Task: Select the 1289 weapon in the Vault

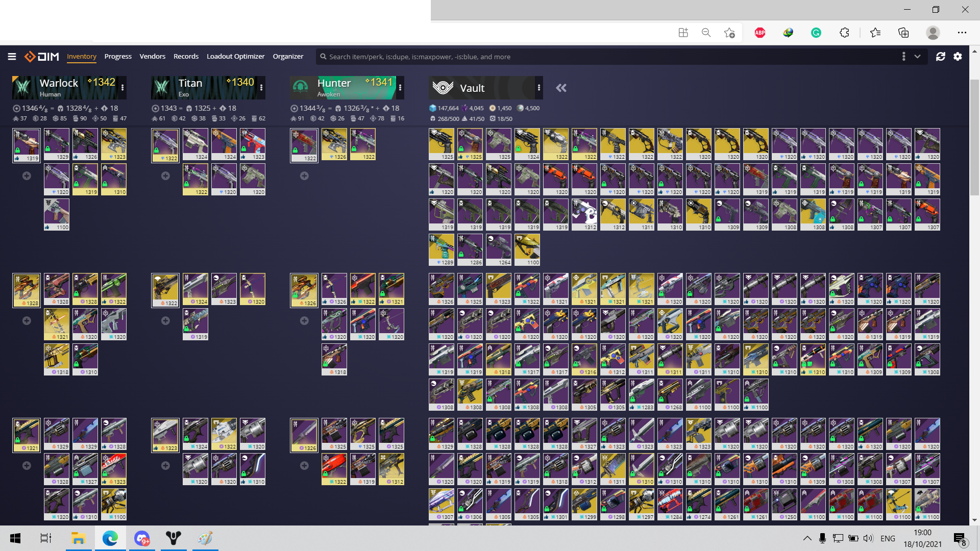Action: pyautogui.click(x=442, y=250)
